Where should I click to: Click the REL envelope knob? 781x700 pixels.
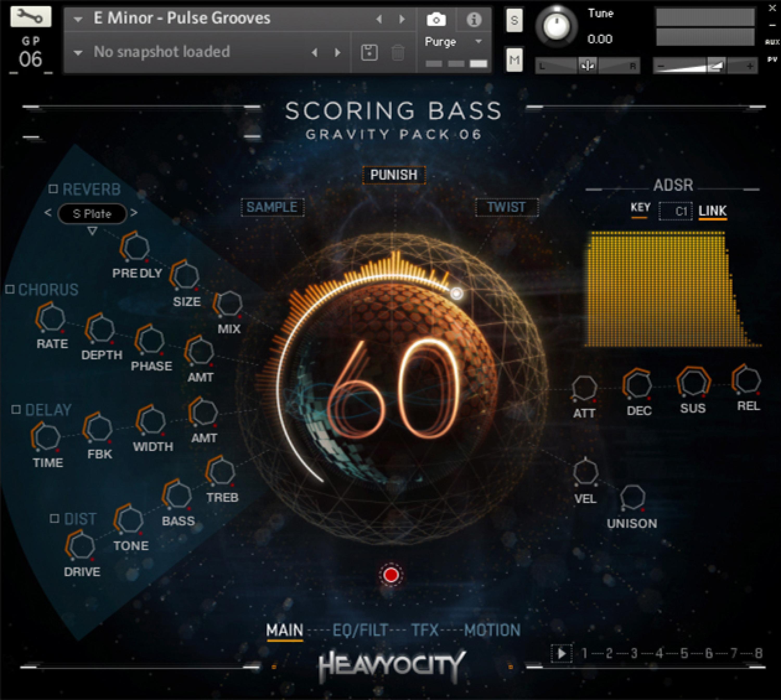(747, 380)
